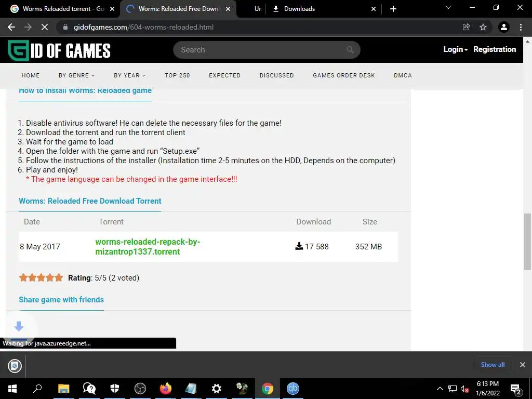Click the 17 588 download count
The width and height of the screenshot is (532, 399).
(317, 247)
